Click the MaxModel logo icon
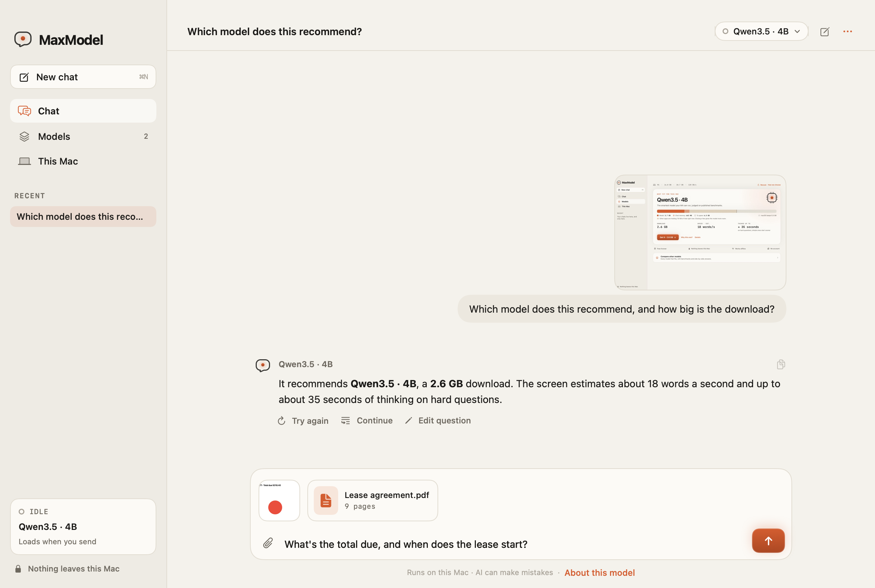Screen dimensions: 875x588 click(23, 39)
